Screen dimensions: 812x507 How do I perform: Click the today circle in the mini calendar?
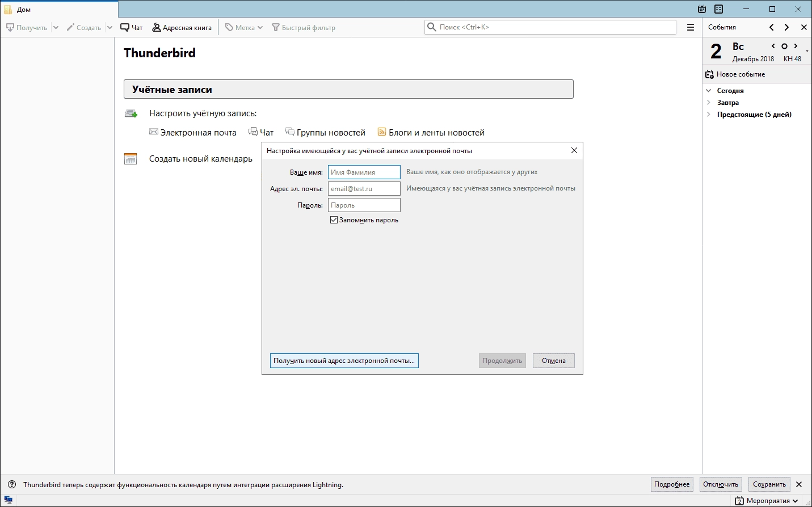tap(784, 46)
